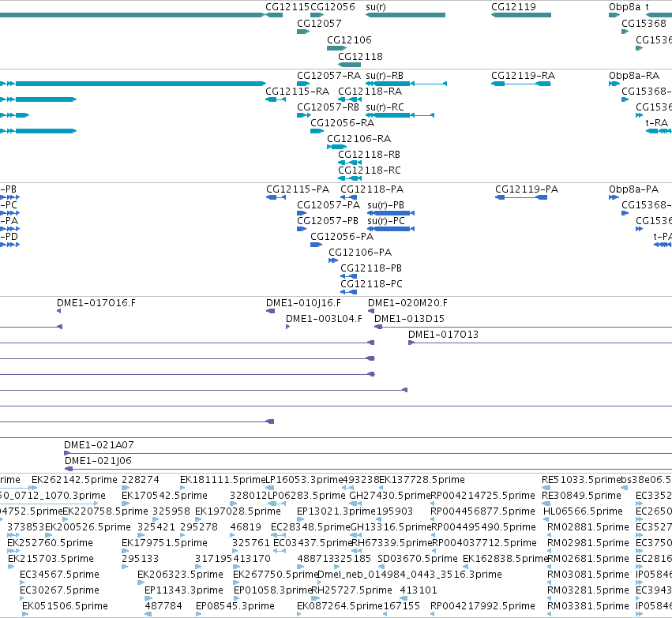Screen dimensions: 672x618
Task: Open BAC clone DME1-021A07
Action: coord(99,446)
